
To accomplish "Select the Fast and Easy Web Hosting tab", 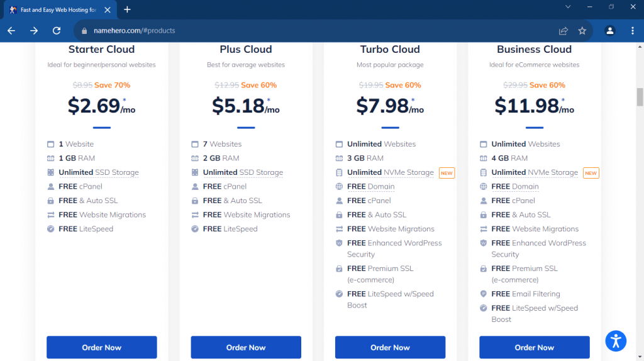I will coord(60,10).
